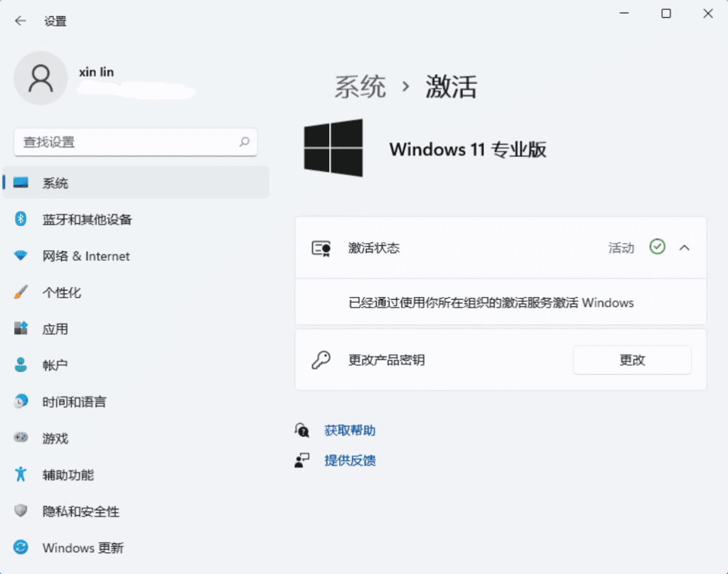
Task: Open the Get help link
Action: 350,430
